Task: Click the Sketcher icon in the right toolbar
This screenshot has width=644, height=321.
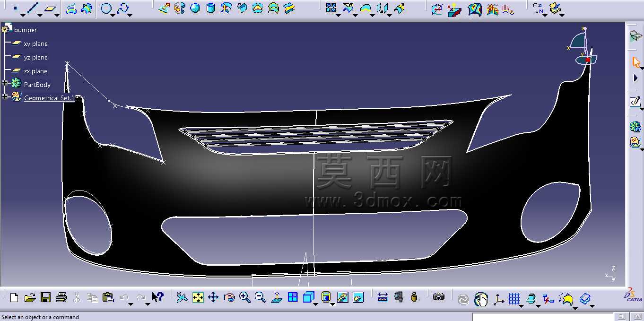Action: pyautogui.click(x=635, y=101)
